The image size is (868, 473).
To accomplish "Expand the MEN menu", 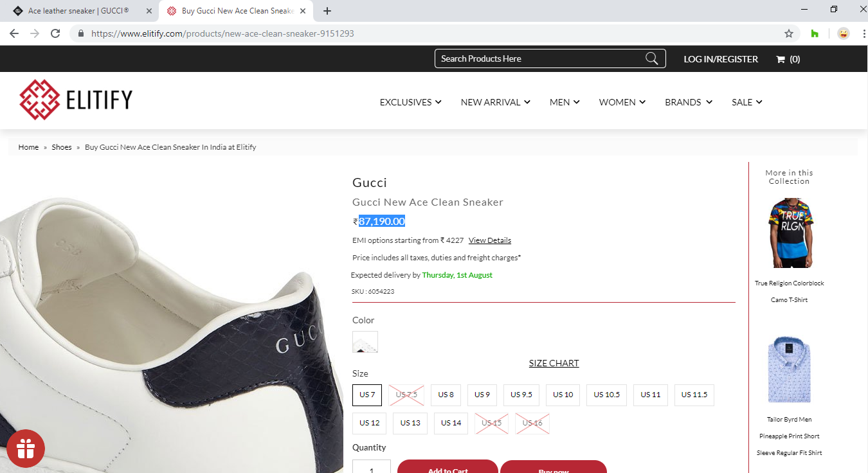I will click(x=565, y=102).
